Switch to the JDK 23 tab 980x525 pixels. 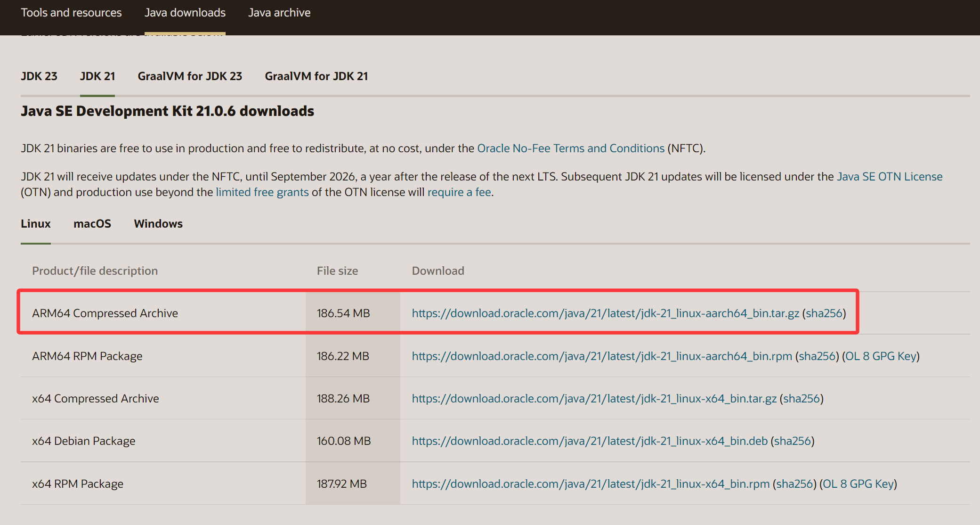coord(39,76)
